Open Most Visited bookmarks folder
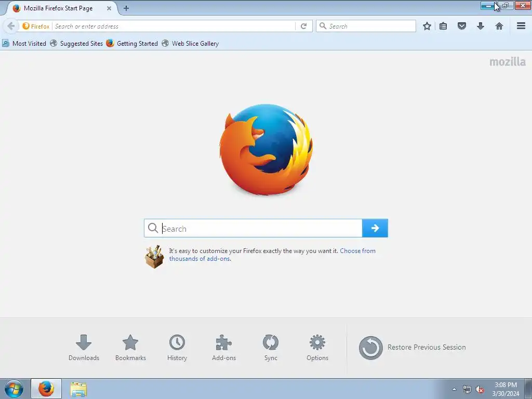This screenshot has height=399, width=532. (24, 44)
